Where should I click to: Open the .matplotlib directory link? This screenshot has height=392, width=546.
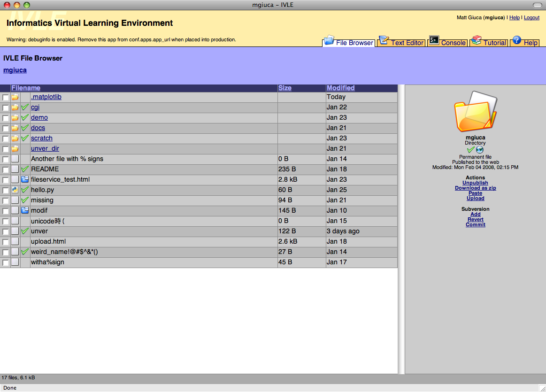[x=46, y=97]
